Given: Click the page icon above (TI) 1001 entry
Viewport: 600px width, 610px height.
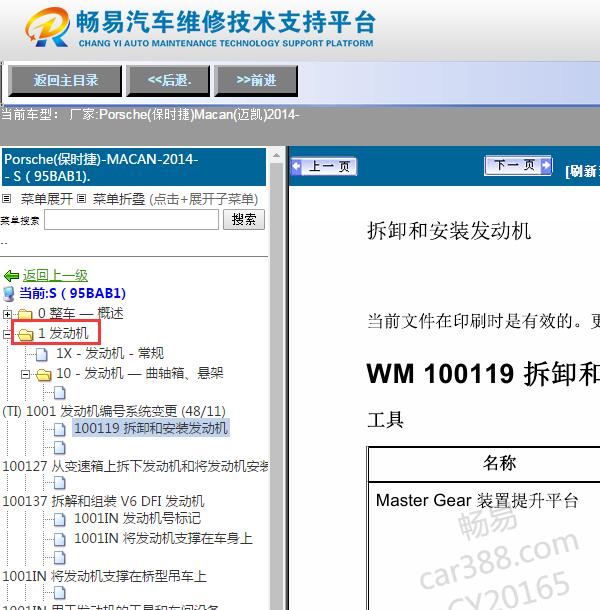Looking at the screenshot, I should click(x=60, y=393).
